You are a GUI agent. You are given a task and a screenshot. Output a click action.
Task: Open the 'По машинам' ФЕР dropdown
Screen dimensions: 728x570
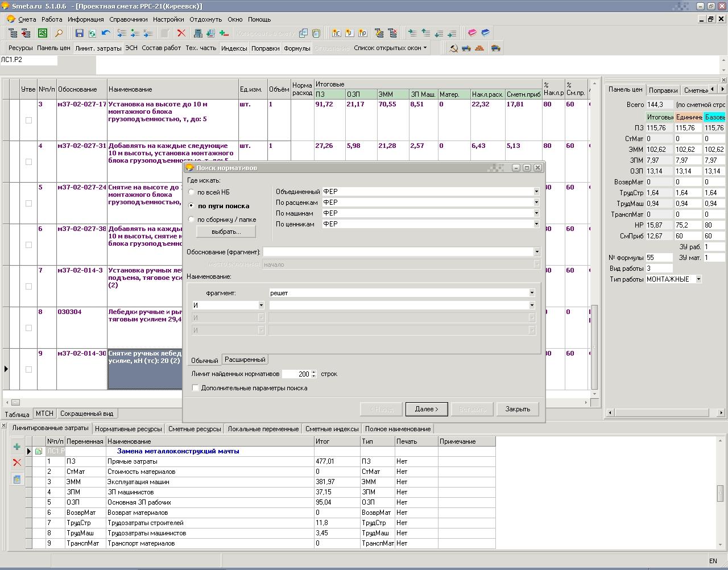536,213
